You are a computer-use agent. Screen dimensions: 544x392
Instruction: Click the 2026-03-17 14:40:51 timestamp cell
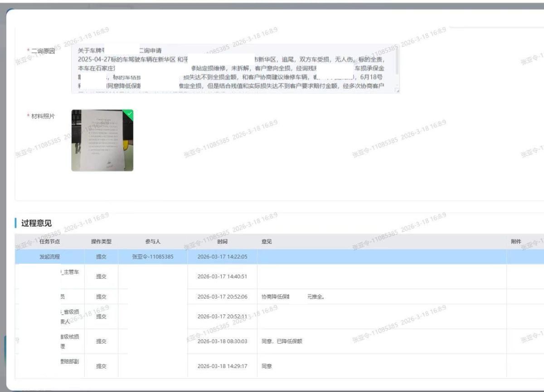pyautogui.click(x=222, y=276)
